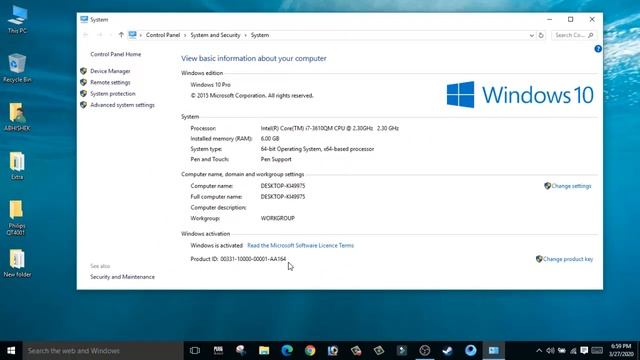This screenshot has width=640, height=360.
Task: Go to Control Panel Home
Action: pyautogui.click(x=116, y=54)
